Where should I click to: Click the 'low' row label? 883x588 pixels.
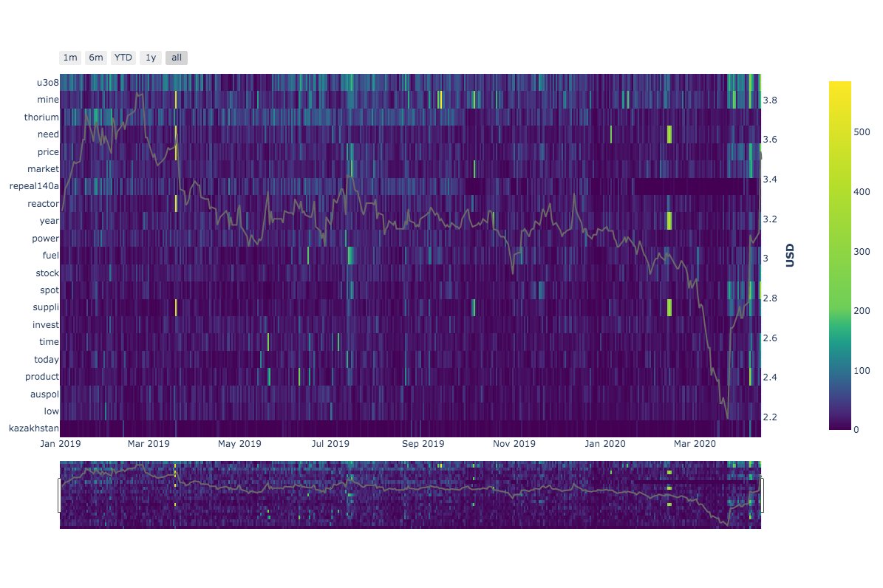coord(51,411)
